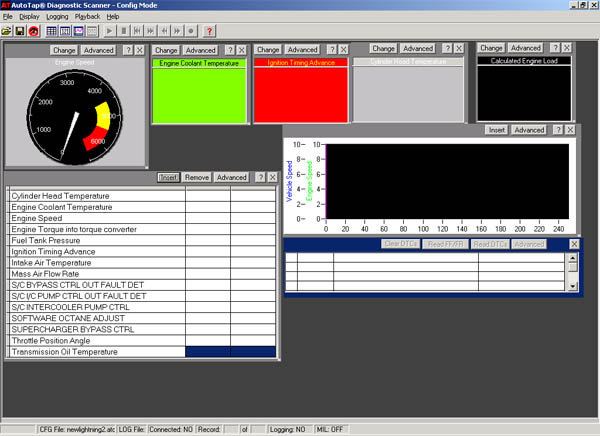Close the Calculated Engine Load panel
600x436 pixels.
[580, 48]
